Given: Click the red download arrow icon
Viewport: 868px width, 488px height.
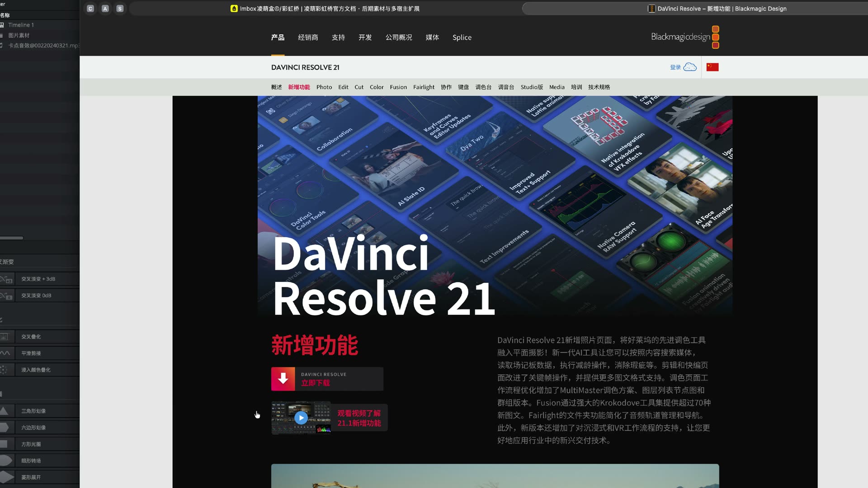Looking at the screenshot, I should click(283, 379).
